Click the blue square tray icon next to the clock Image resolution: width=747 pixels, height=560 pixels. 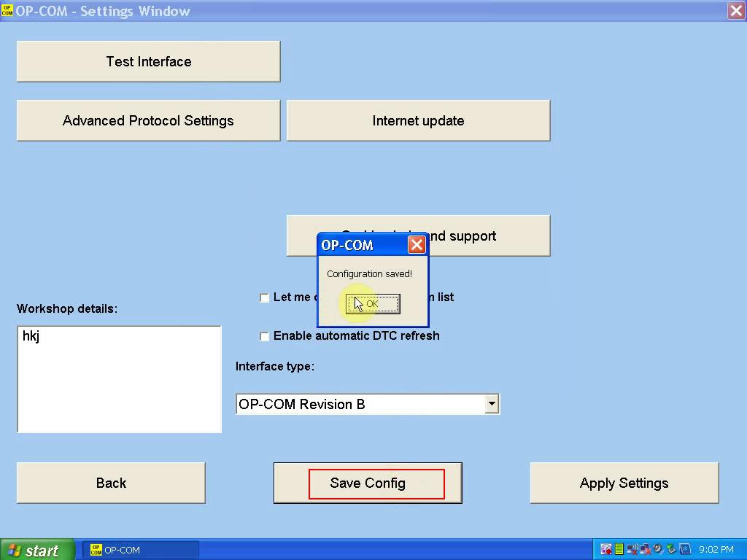pyautogui.click(x=685, y=549)
